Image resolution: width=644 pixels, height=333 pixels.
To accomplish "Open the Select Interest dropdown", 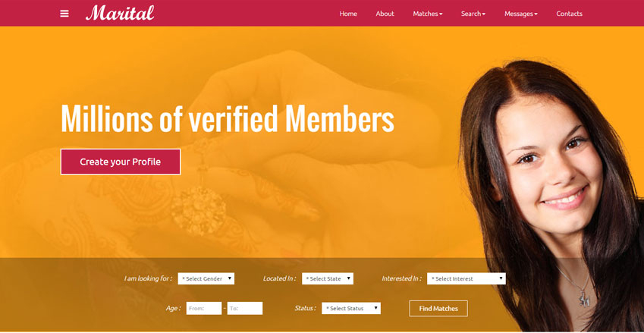I will pos(467,278).
